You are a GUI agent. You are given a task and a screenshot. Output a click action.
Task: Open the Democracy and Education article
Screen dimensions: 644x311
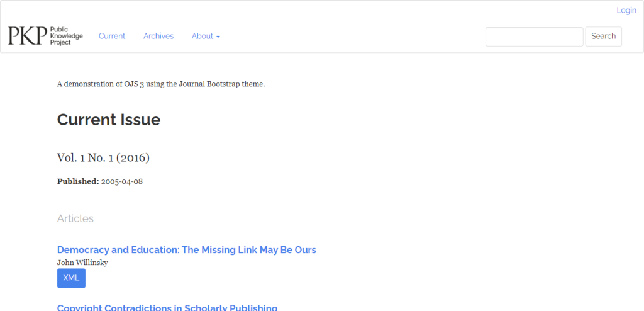[x=186, y=250]
